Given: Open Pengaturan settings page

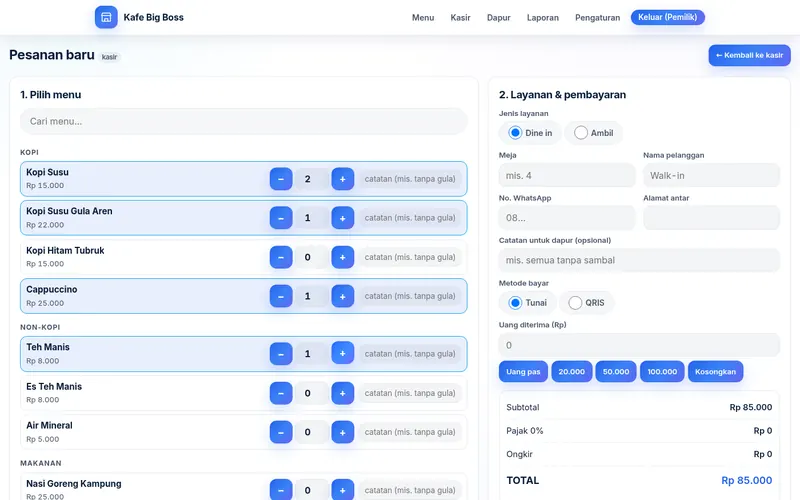Looking at the screenshot, I should click(597, 17).
